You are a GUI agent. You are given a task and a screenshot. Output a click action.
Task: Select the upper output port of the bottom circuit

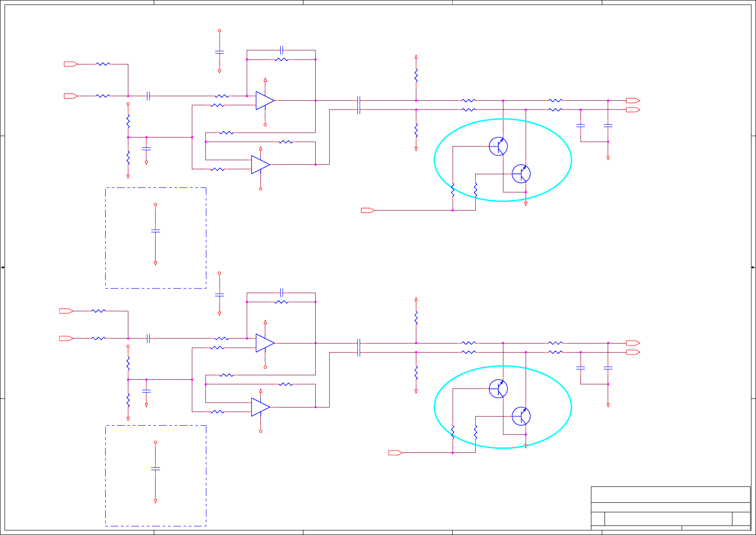pyautogui.click(x=633, y=343)
